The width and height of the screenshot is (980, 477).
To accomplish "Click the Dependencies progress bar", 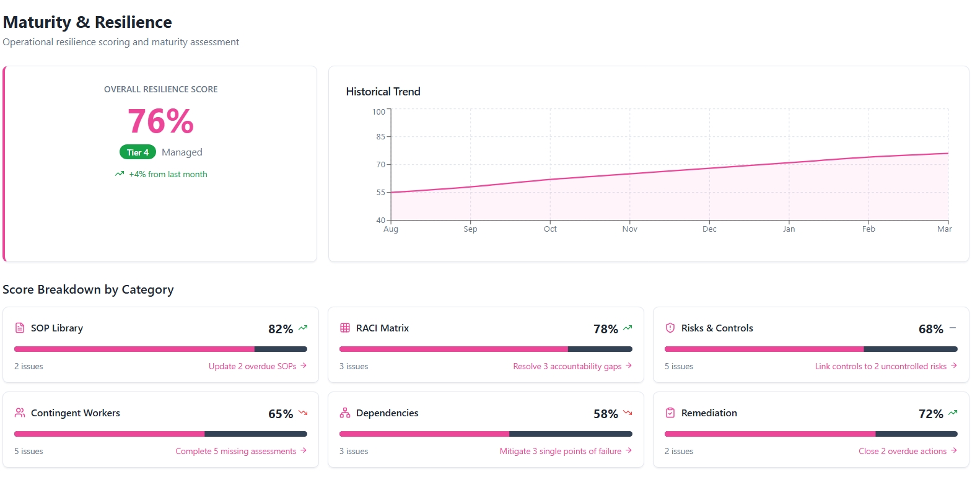I will [x=486, y=434].
